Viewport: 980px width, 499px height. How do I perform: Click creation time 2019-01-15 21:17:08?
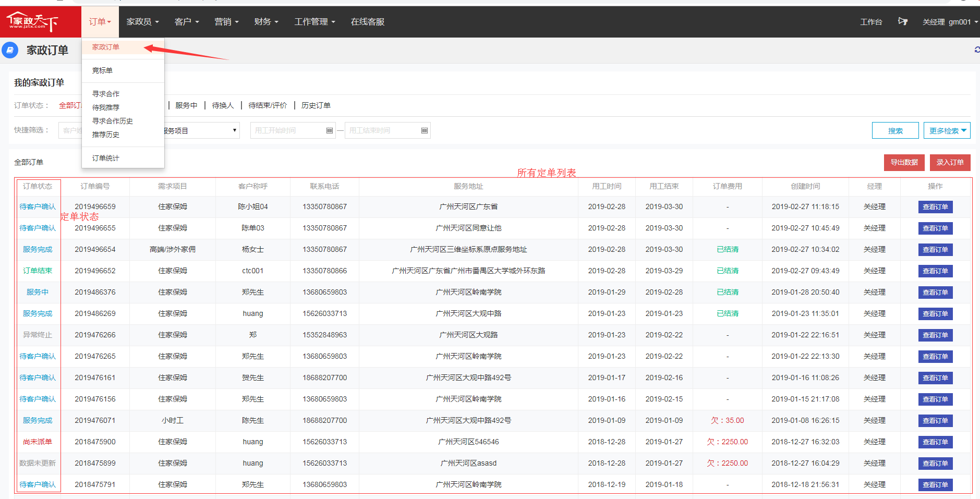tap(805, 399)
